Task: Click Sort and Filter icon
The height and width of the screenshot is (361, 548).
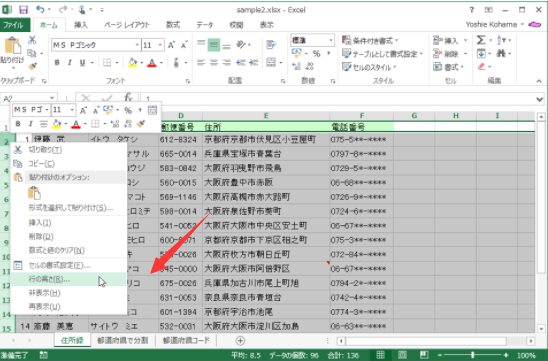Action: coord(500,40)
